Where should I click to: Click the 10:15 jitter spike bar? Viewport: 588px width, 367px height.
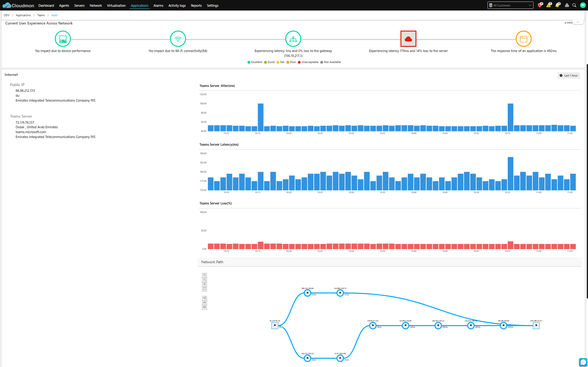260,117
